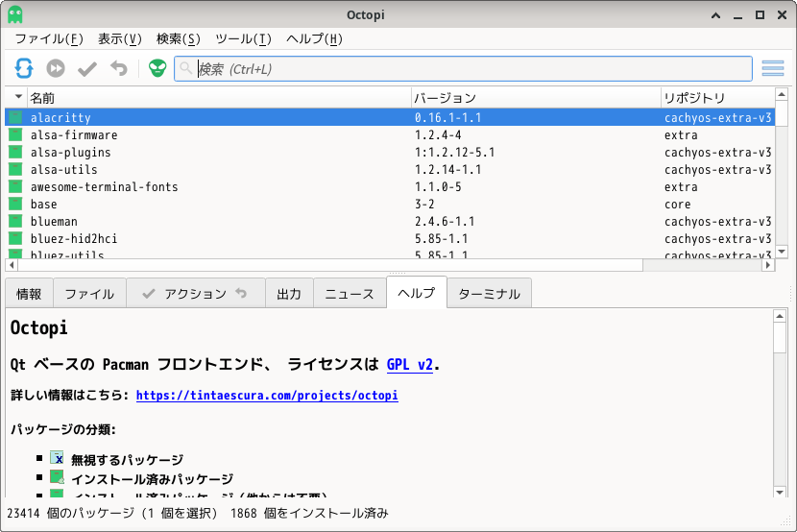The width and height of the screenshot is (797, 532).
Task: Select the ヘルプ tab
Action: pos(417,292)
